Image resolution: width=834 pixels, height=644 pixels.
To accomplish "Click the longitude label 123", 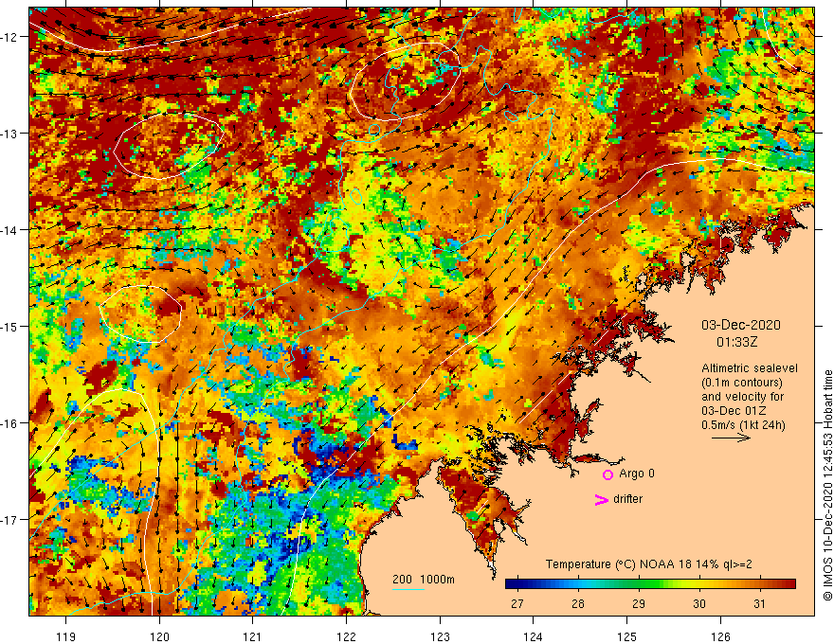I will [x=440, y=636].
